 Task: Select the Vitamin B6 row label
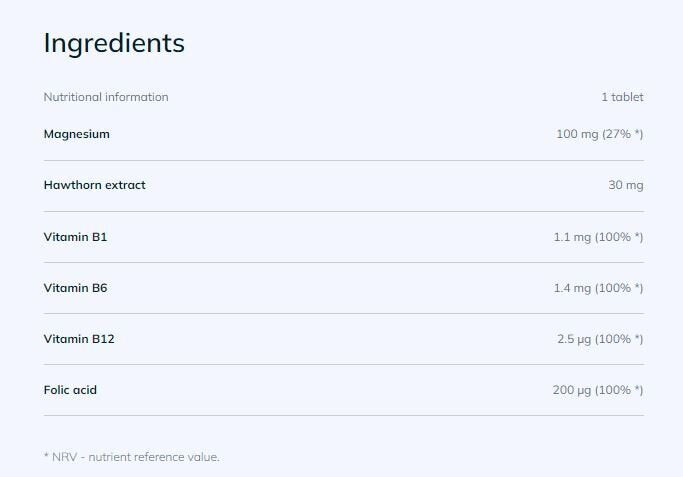click(76, 288)
